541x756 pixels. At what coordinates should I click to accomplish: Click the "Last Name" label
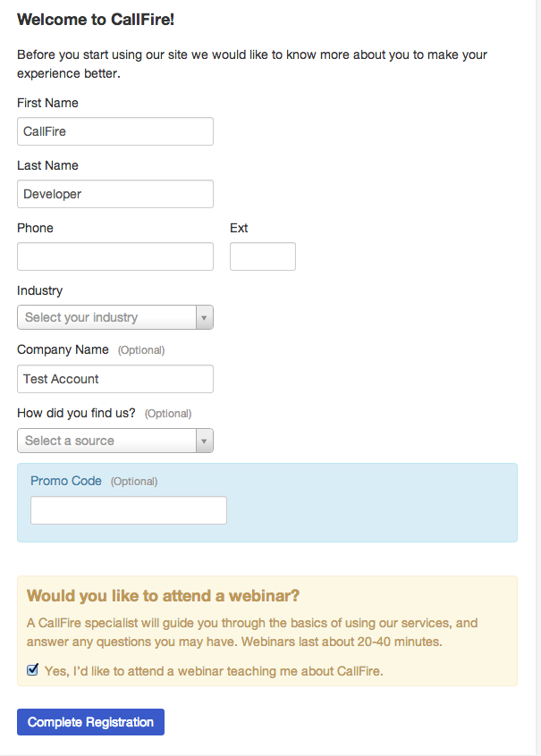[47, 165]
